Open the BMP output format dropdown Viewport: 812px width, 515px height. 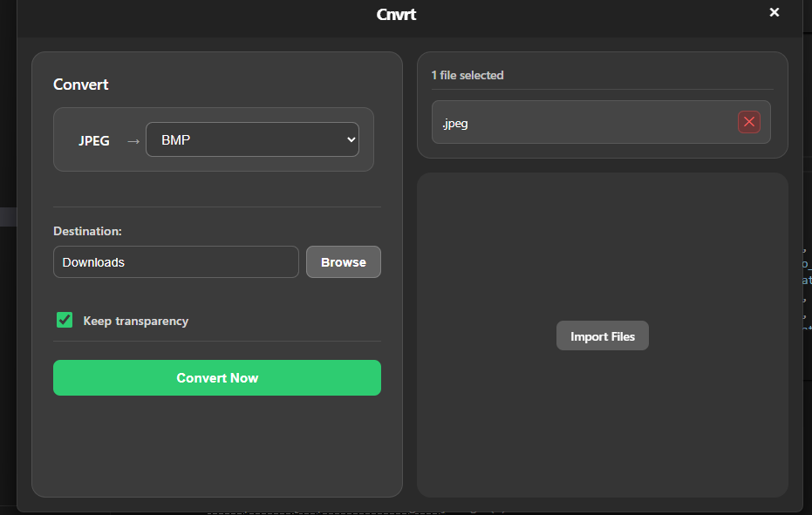[251, 139]
